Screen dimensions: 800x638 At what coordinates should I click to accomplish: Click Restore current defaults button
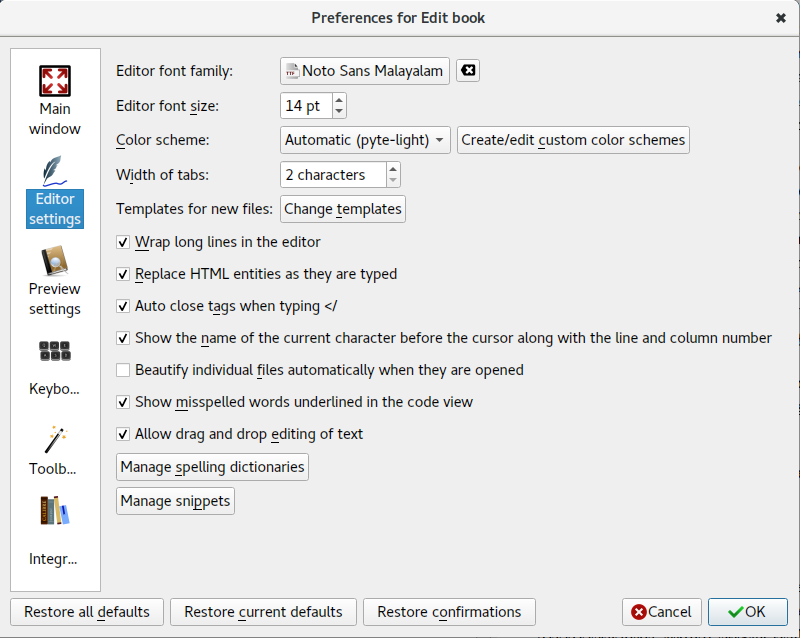tap(263, 612)
